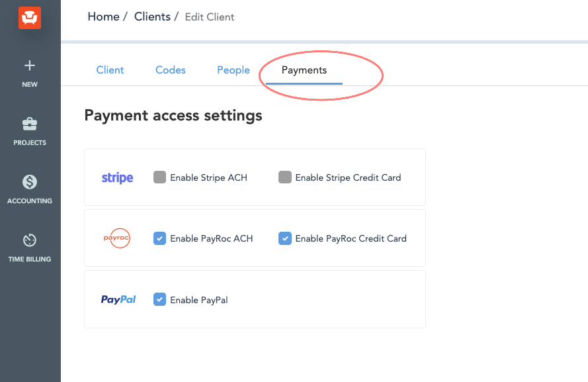Switch to the Codes tab

[170, 70]
